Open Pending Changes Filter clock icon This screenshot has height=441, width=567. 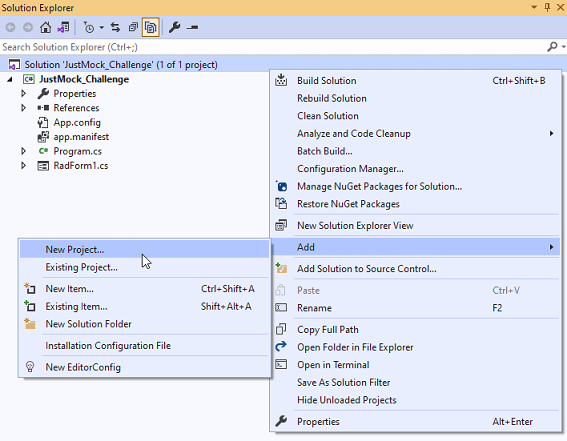(89, 27)
